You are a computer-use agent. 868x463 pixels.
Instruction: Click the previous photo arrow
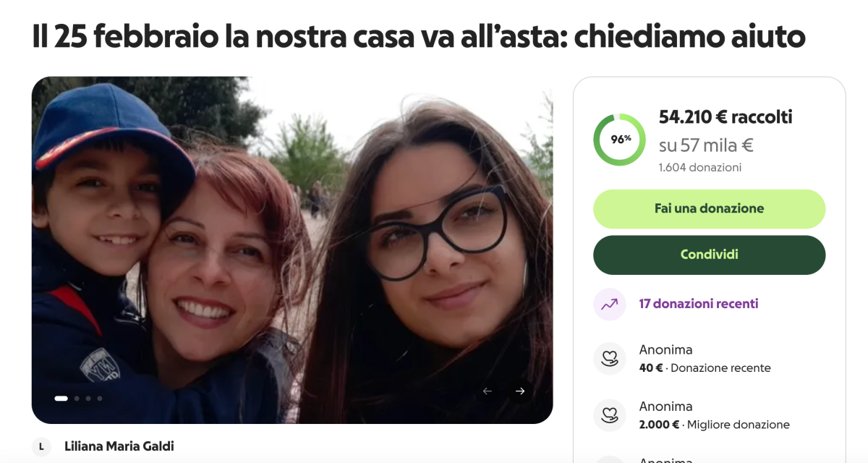tap(488, 391)
